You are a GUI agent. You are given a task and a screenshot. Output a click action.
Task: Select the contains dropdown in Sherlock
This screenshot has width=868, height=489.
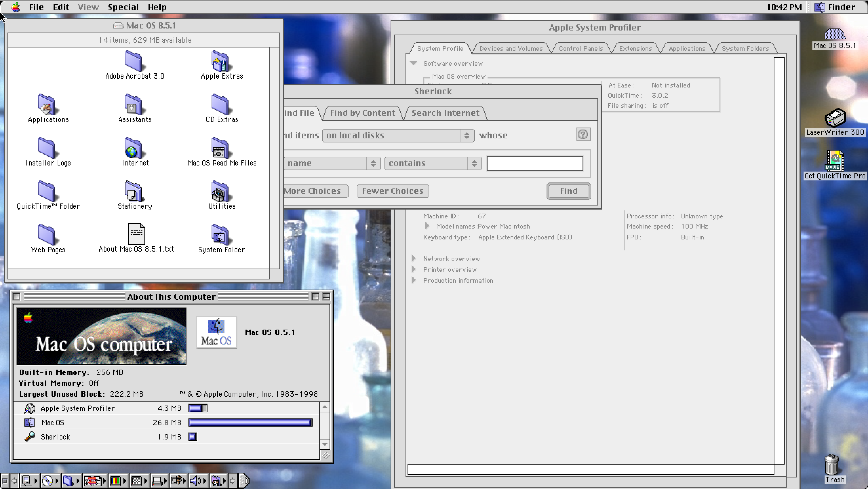tap(432, 163)
